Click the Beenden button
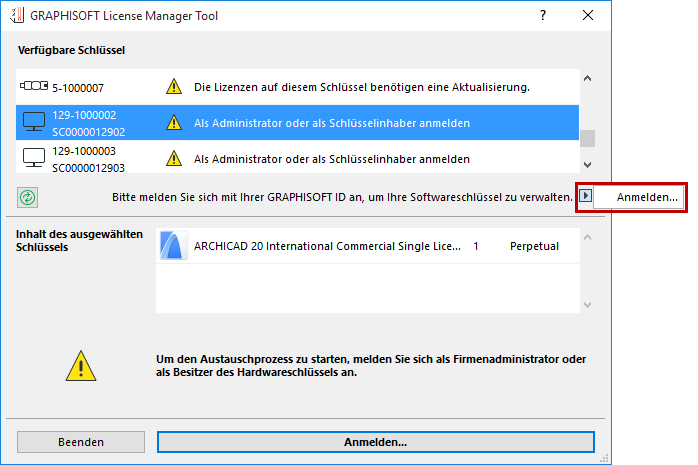This screenshot has height=465, width=698. [x=81, y=441]
